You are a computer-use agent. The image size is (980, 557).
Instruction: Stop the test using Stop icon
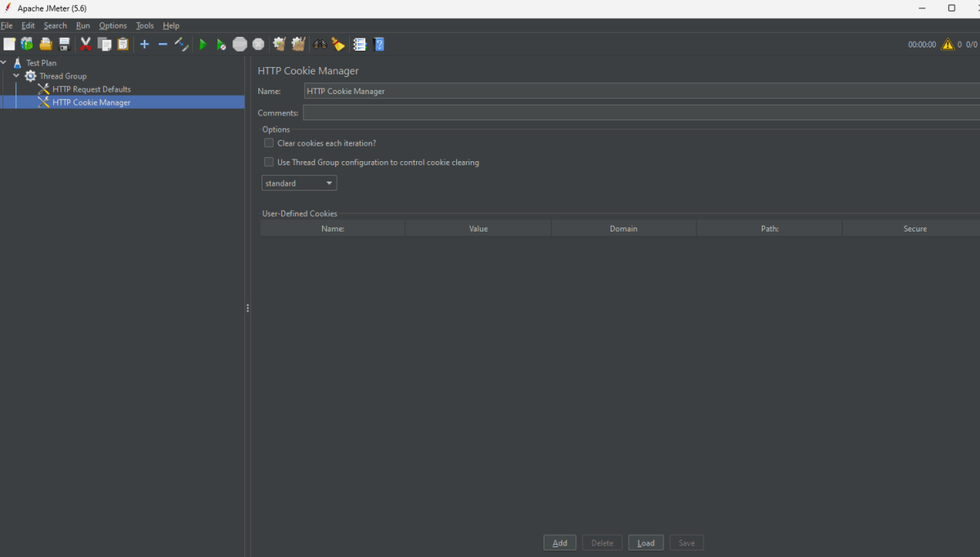(x=239, y=44)
